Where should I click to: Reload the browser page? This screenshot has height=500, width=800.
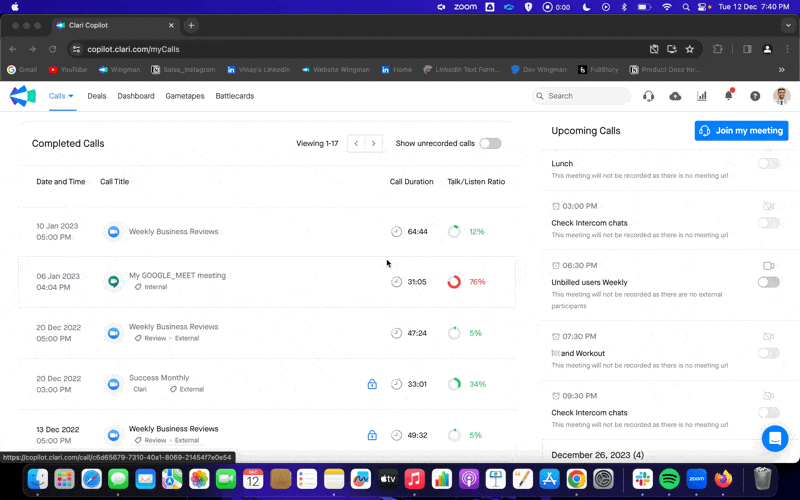coord(52,49)
